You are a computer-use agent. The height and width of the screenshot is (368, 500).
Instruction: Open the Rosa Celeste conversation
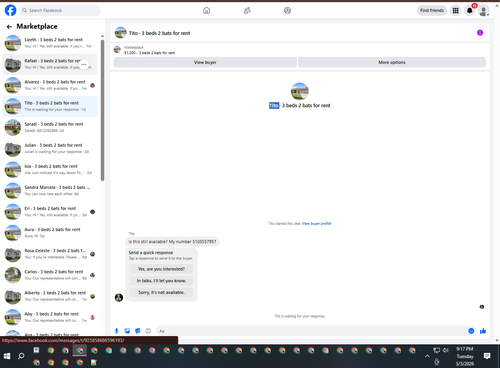[50, 254]
